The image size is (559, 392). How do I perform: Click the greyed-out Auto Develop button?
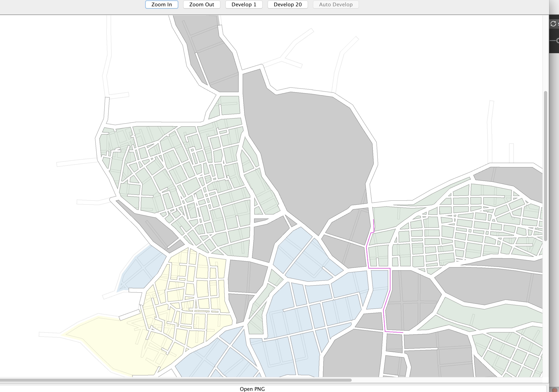[336, 5]
